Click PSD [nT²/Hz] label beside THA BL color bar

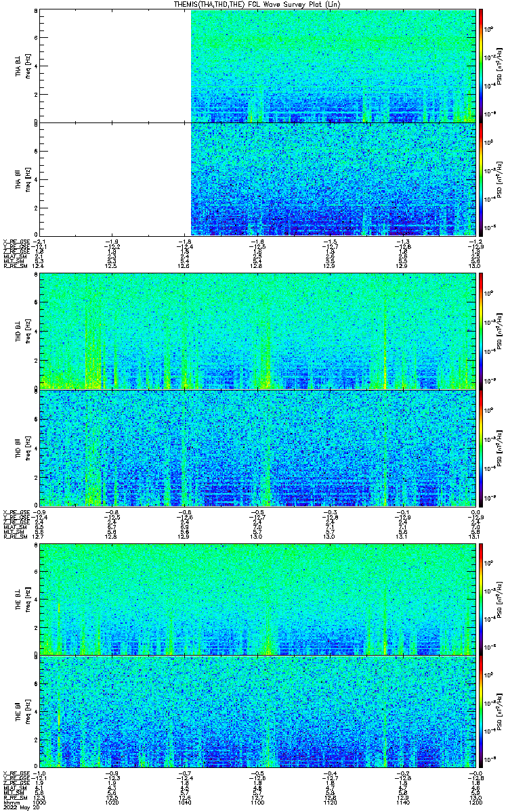pos(499,66)
